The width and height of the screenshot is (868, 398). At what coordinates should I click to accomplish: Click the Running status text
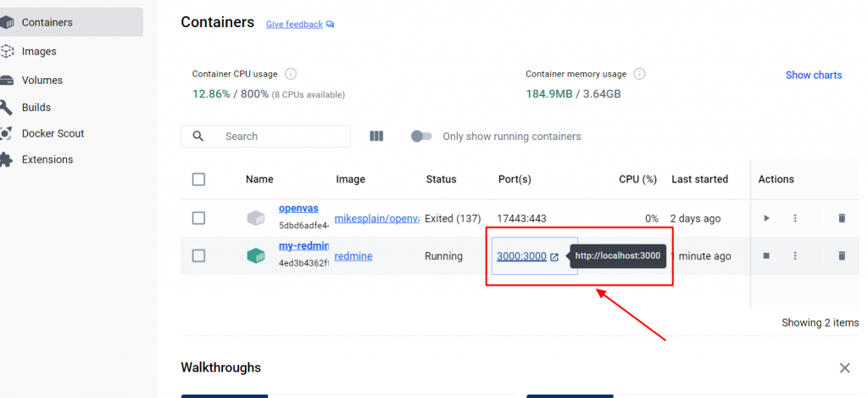[443, 256]
